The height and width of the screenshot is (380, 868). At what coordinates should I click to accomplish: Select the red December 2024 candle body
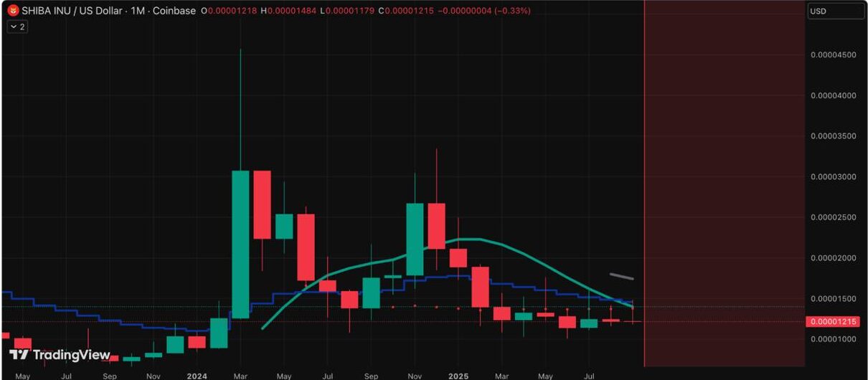point(436,226)
